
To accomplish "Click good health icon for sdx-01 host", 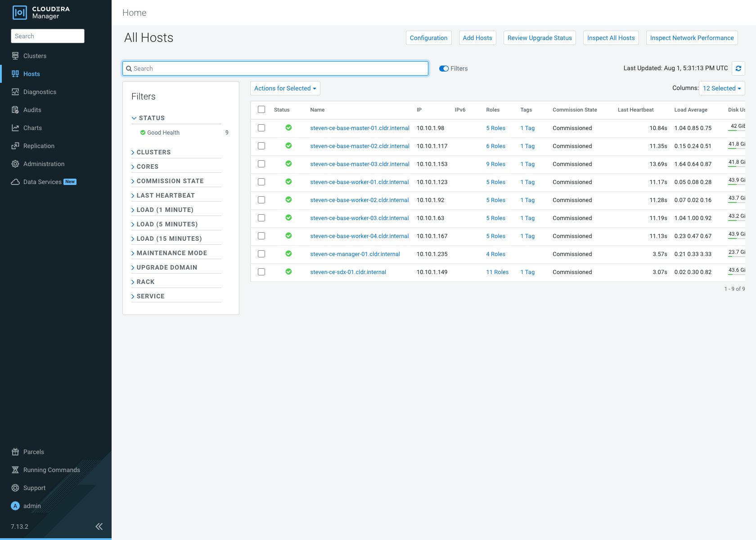I will [x=288, y=272].
